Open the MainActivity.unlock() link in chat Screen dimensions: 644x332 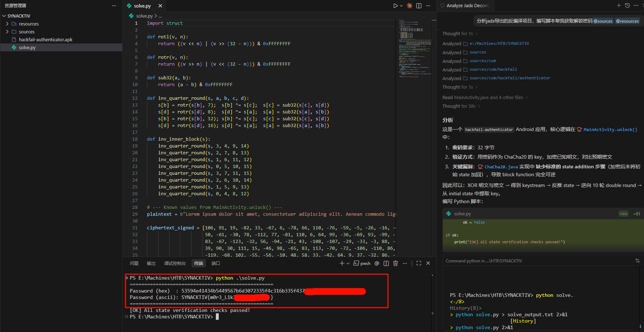[x=610, y=130]
